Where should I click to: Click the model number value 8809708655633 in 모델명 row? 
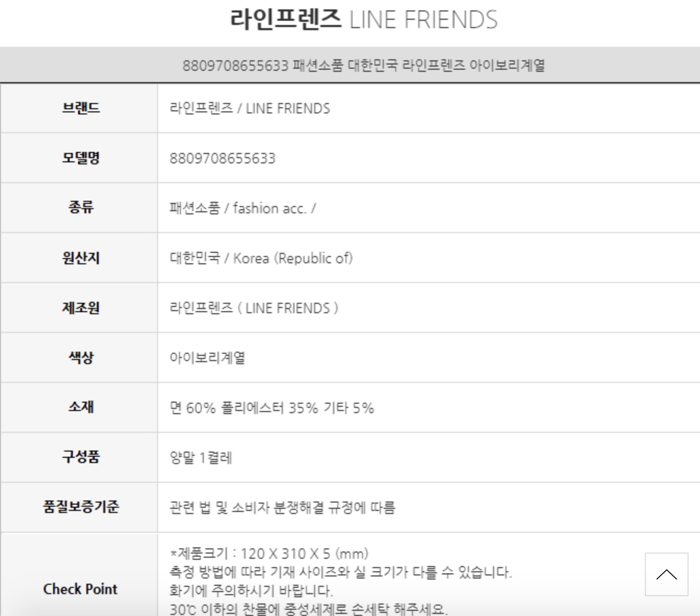pyautogui.click(x=223, y=158)
